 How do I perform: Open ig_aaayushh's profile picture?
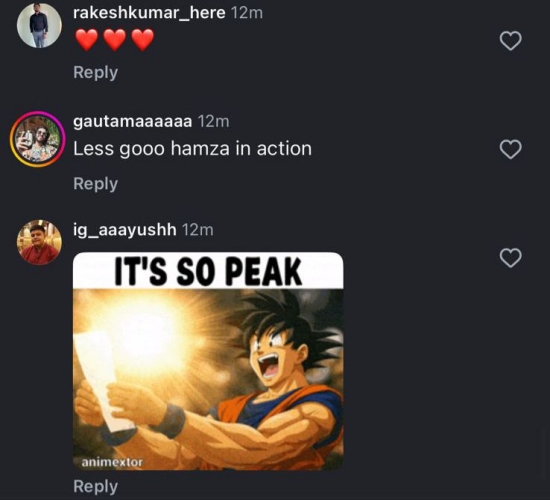pyautogui.click(x=39, y=242)
